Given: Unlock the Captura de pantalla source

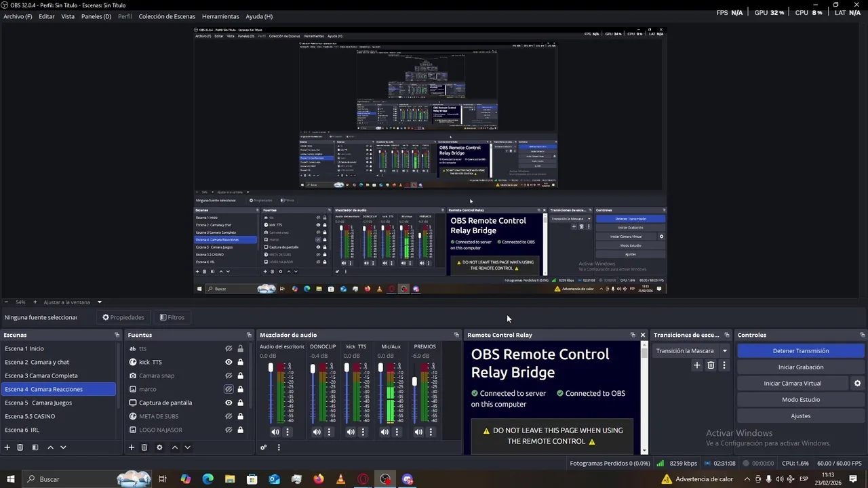Looking at the screenshot, I should 240,403.
